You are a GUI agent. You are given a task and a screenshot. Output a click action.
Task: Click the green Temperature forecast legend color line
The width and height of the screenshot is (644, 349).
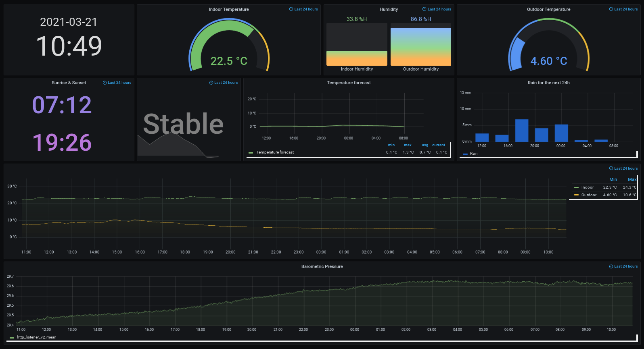click(x=251, y=153)
